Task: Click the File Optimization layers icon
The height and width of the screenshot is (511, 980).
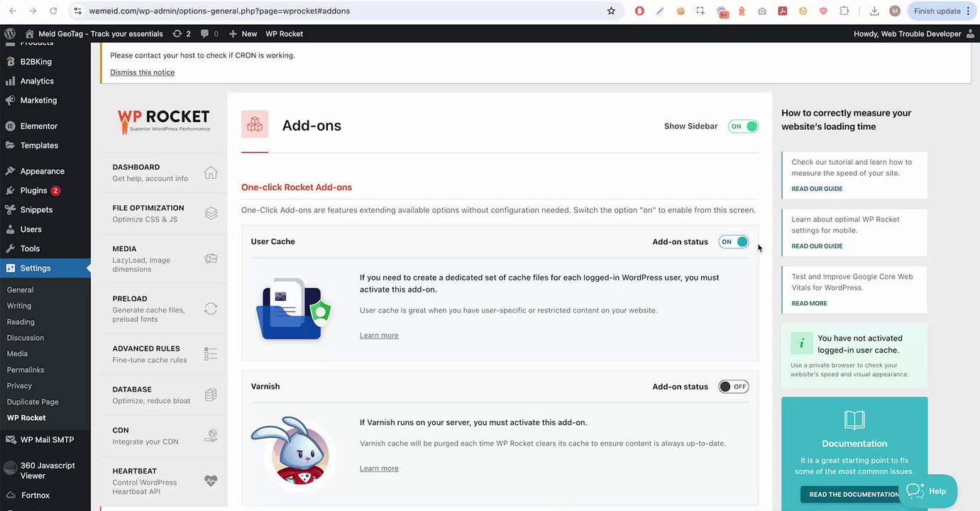Action: [x=211, y=213]
